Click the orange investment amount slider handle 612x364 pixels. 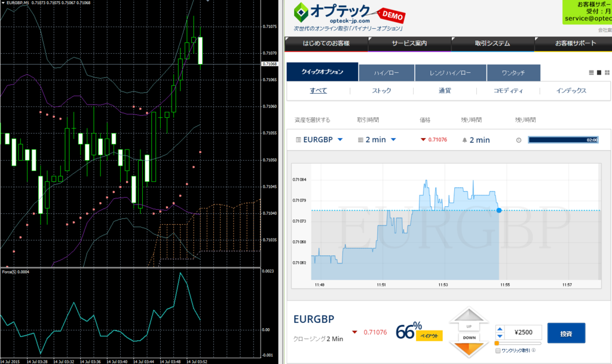coord(497,343)
